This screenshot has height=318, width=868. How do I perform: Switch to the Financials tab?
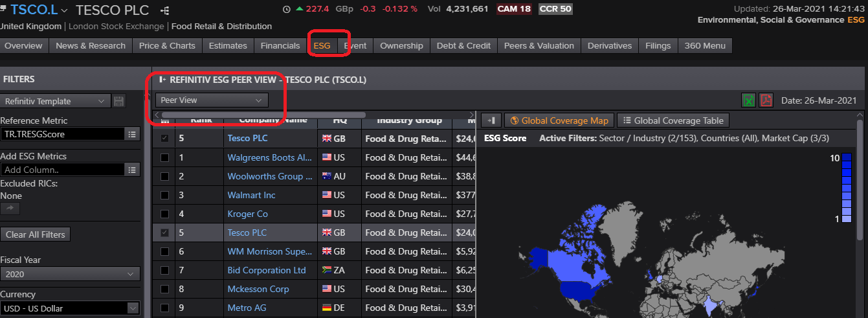point(280,45)
